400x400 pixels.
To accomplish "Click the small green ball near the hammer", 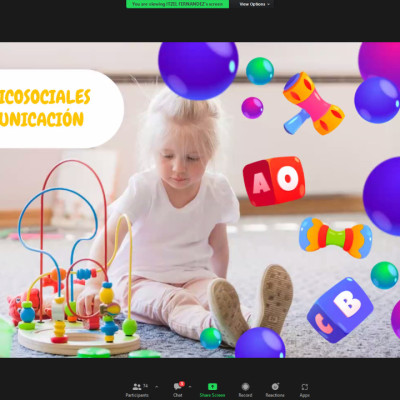I will (x=260, y=71).
